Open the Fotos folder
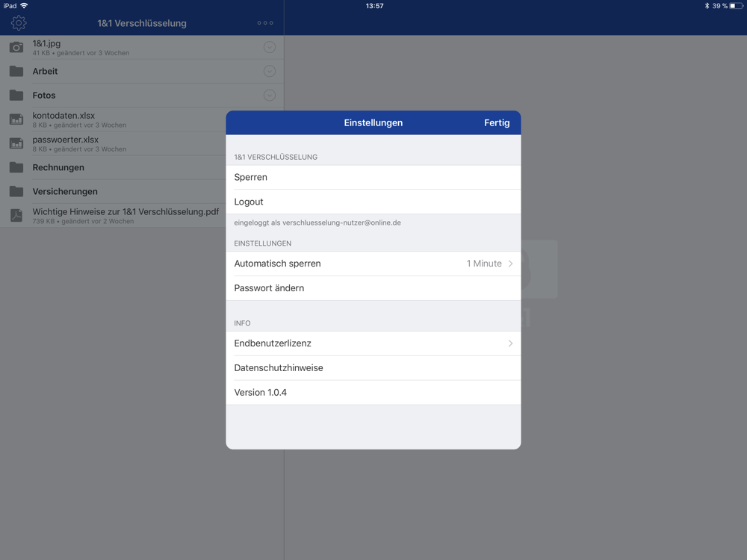 point(142,96)
